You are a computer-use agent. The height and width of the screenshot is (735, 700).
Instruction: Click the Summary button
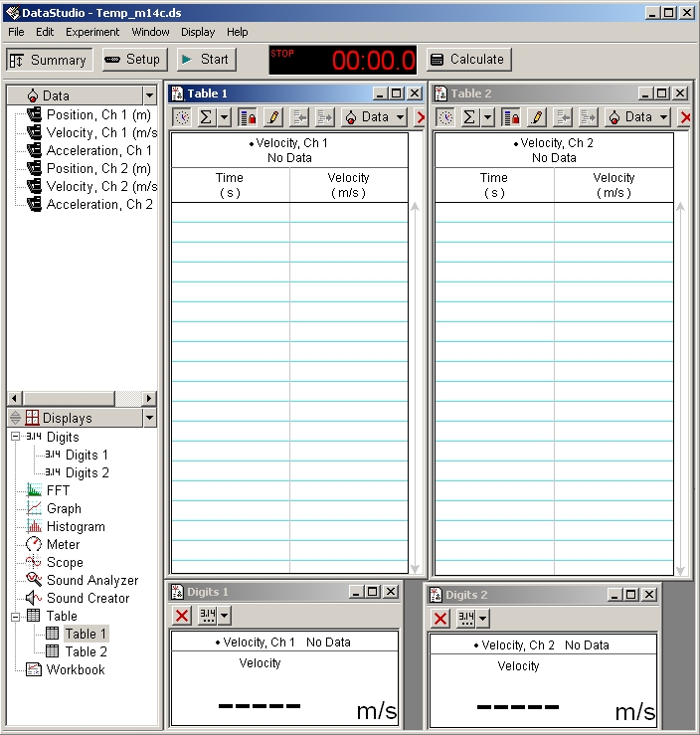[x=49, y=60]
